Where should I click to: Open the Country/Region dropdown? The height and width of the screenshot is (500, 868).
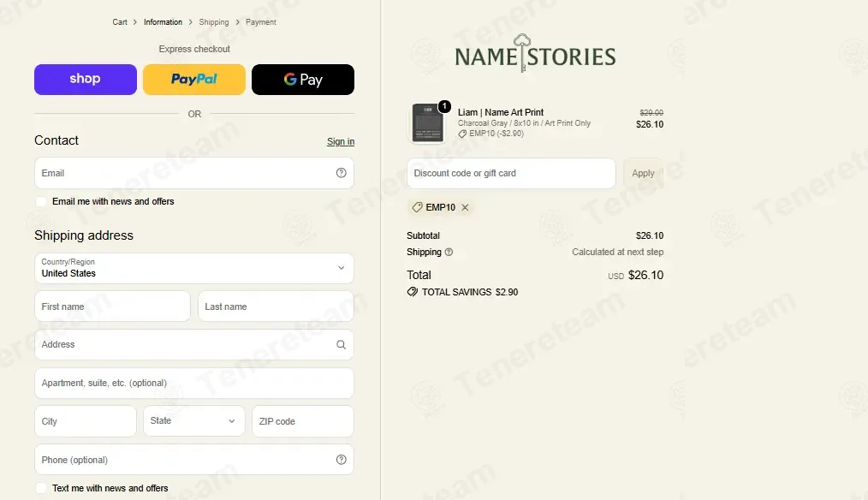coord(194,268)
